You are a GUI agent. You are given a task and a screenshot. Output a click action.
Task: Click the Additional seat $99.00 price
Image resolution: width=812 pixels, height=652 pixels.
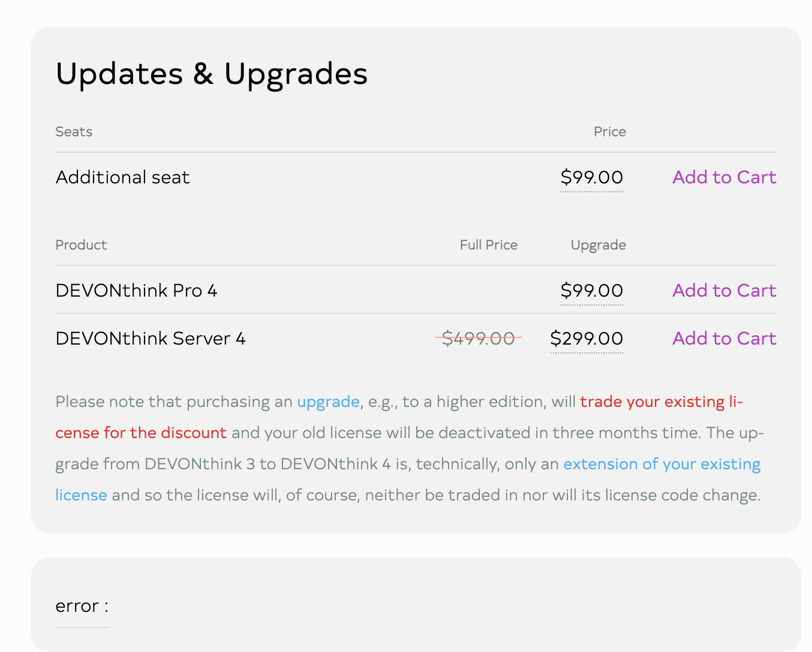point(591,177)
